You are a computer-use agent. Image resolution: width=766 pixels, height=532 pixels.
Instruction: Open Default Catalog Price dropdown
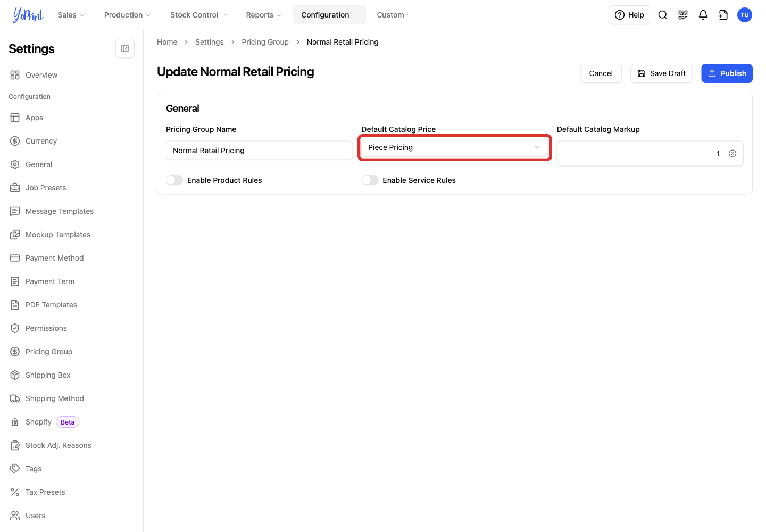click(x=455, y=147)
